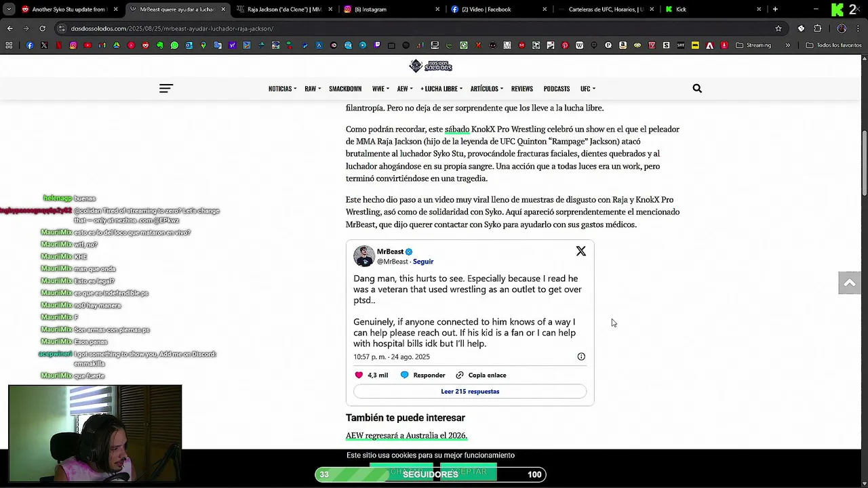Open the Netflix bookmark icon
The width and height of the screenshot is (868, 488).
click(x=58, y=45)
